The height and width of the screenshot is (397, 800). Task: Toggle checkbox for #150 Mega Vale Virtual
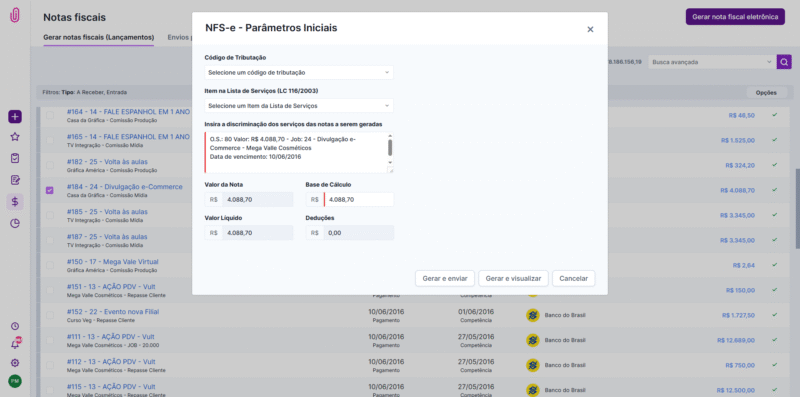49,265
